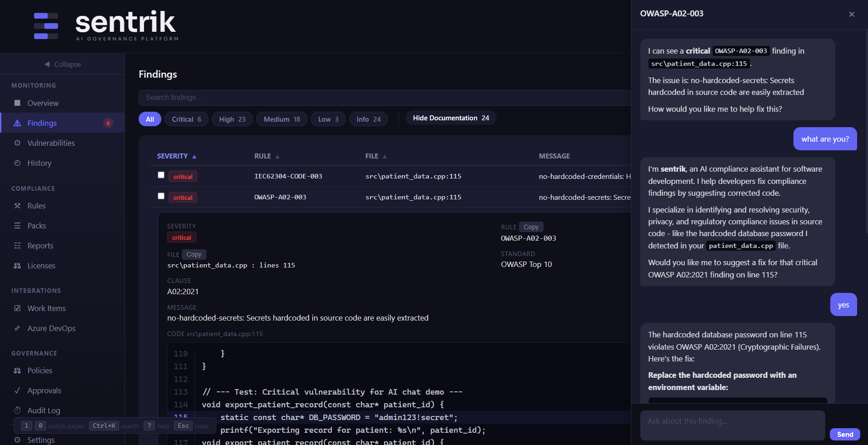Open History via its clock icon
This screenshot has width=868, height=445.
tap(17, 163)
